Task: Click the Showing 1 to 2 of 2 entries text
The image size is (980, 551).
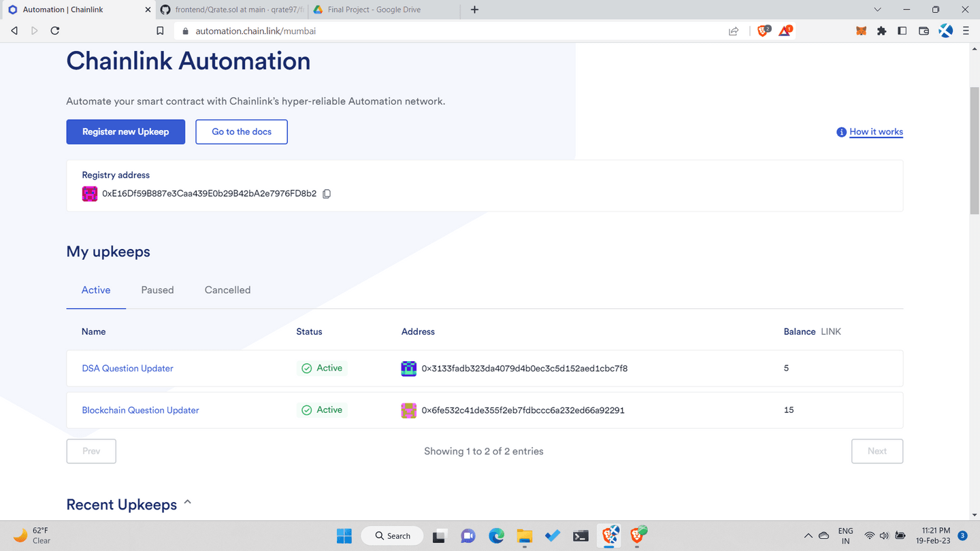Action: coord(483,451)
